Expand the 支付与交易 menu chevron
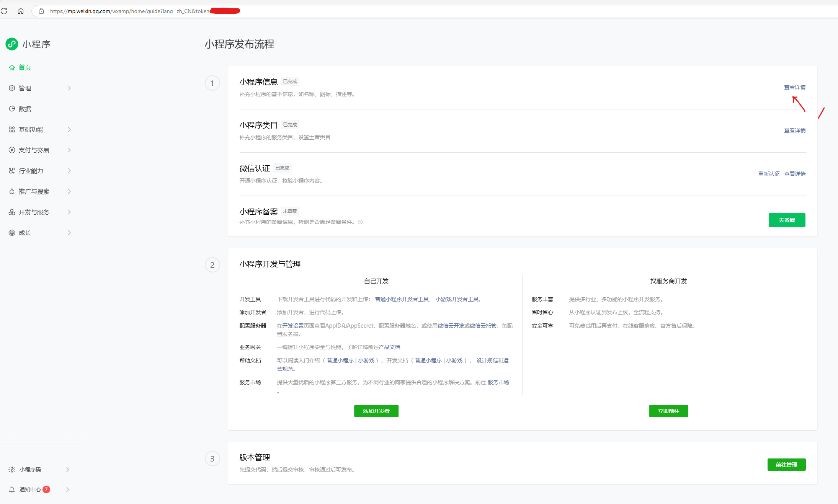This screenshot has width=838, height=504. point(69,150)
